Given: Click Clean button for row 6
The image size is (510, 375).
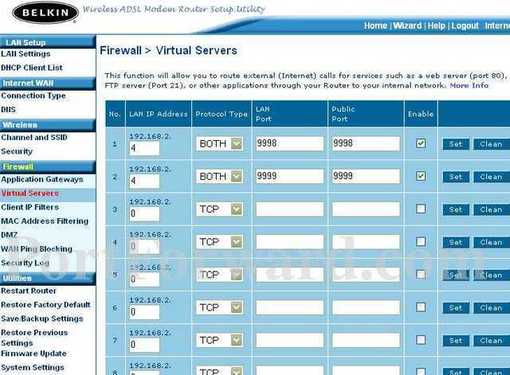Looking at the screenshot, I should tap(491, 308).
